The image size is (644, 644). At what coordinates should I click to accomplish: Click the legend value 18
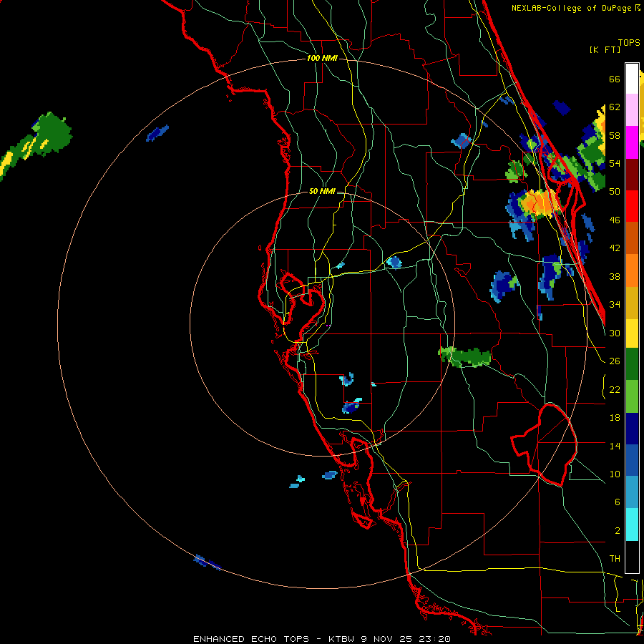[x=615, y=418]
